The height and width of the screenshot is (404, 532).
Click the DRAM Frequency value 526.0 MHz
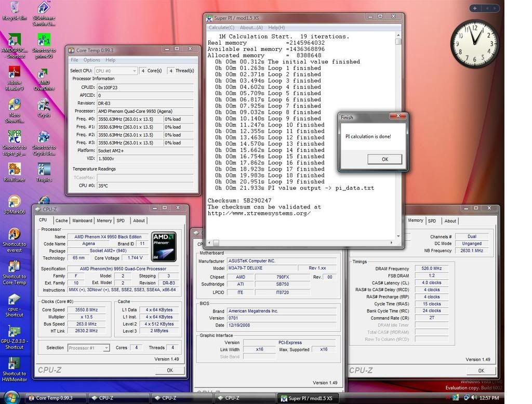pyautogui.click(x=432, y=268)
